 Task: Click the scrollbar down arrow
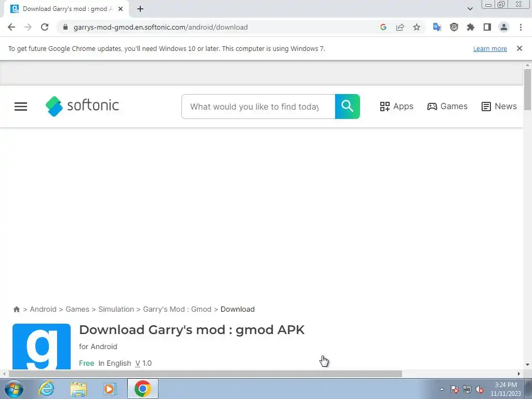(527, 365)
